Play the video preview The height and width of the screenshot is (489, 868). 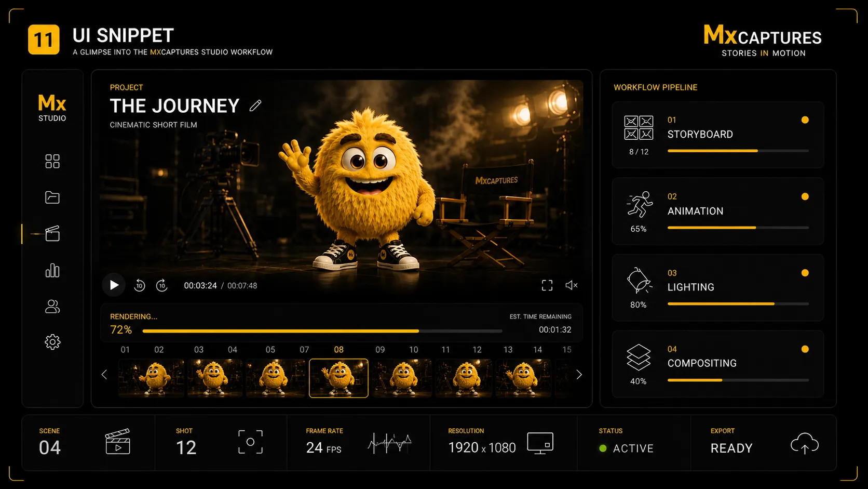coord(114,285)
